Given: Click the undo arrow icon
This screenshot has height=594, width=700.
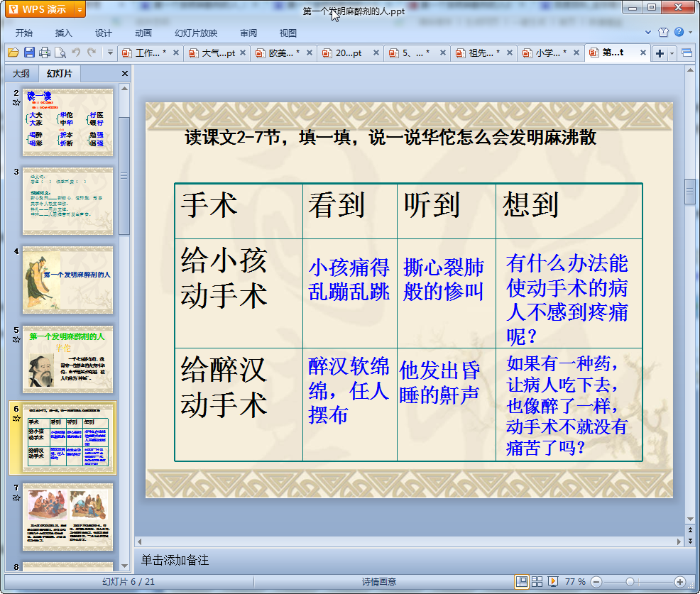Looking at the screenshot, I should click(77, 53).
